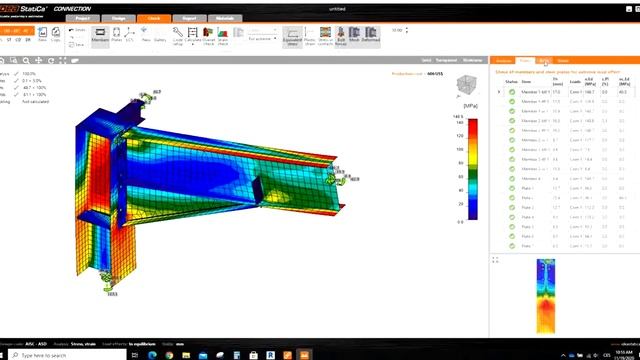The width and height of the screenshot is (640, 360).
Task: Select the Check ribbon tab
Action: [154, 18]
